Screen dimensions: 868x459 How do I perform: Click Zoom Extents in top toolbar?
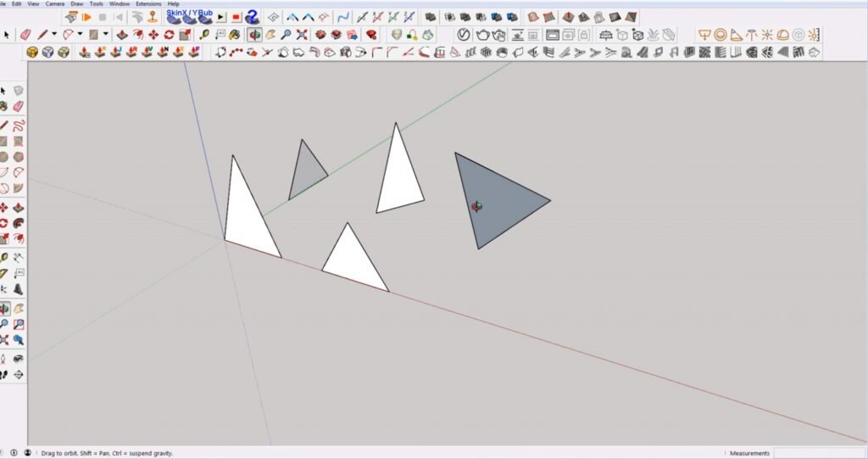coord(302,35)
